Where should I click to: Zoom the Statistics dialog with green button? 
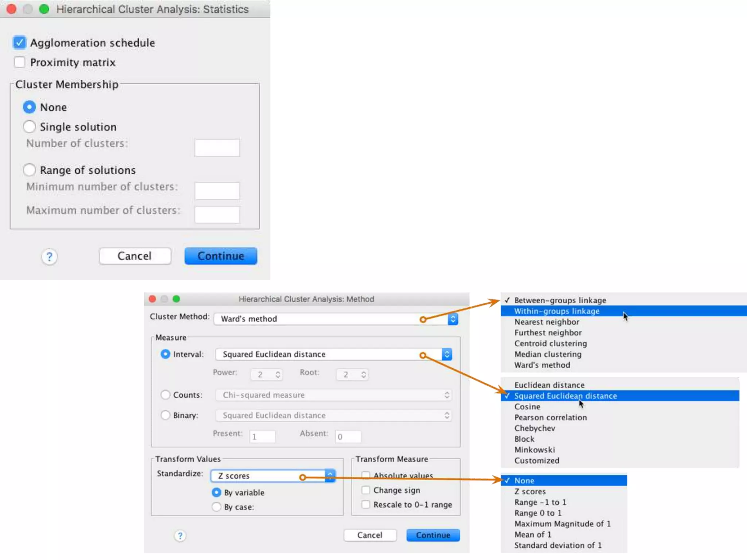click(44, 9)
